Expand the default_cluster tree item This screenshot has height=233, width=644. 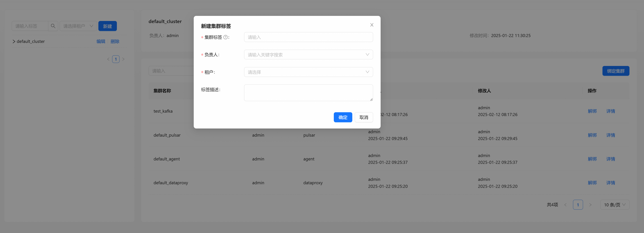coord(14,42)
